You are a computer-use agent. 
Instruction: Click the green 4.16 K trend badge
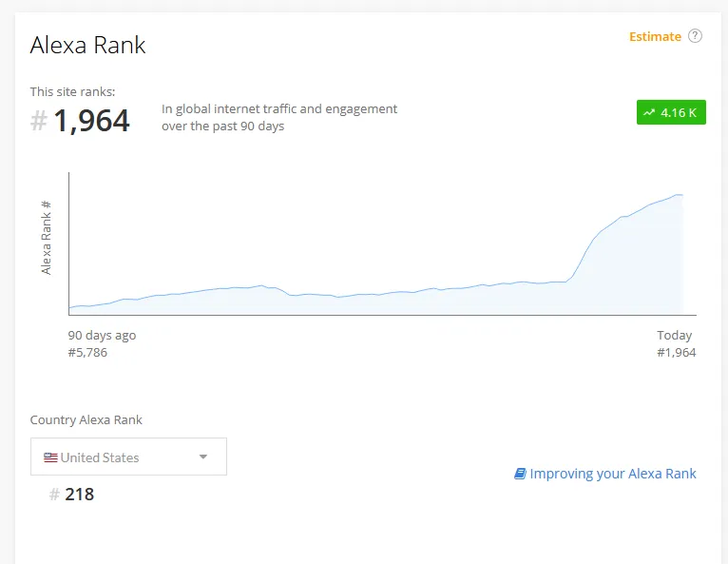[x=671, y=112]
